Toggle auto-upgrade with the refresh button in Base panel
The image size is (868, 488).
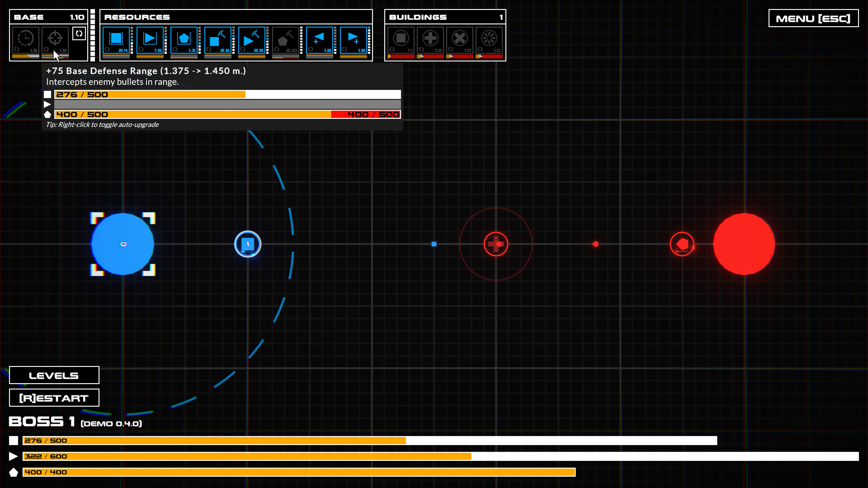79,33
